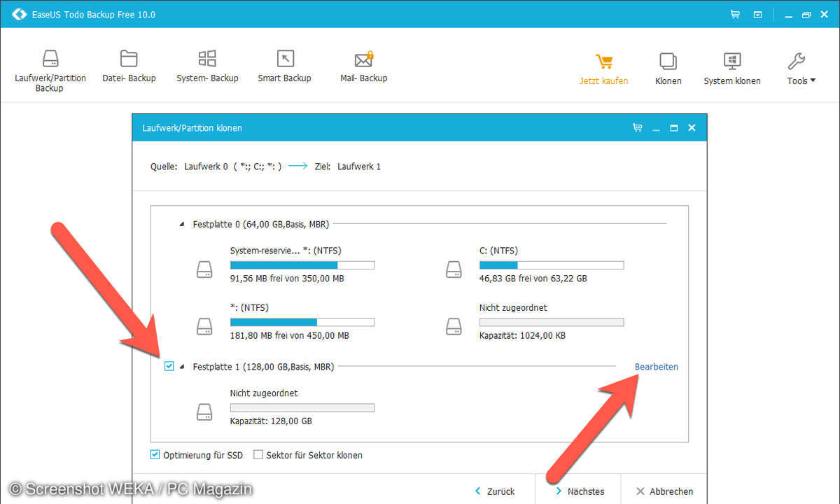Click the text "Kapazität: 128,00 GB"

tap(271, 421)
